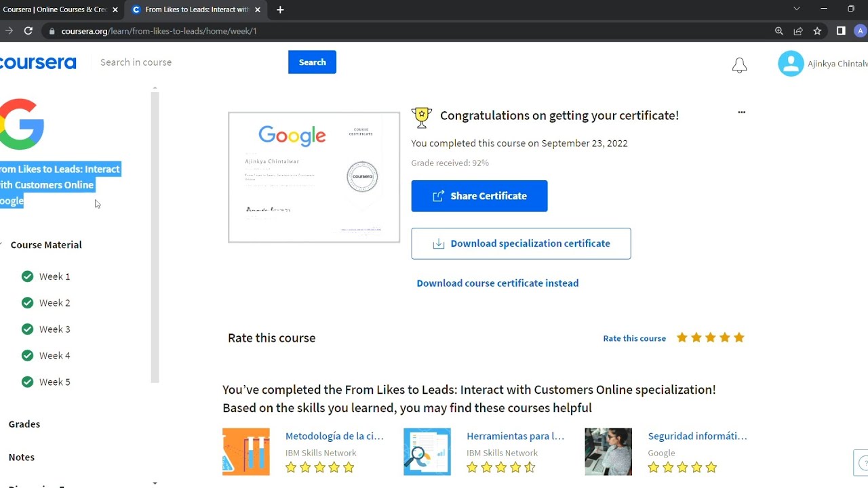
Task: Bookmark this page with the star icon
Action: point(817,30)
